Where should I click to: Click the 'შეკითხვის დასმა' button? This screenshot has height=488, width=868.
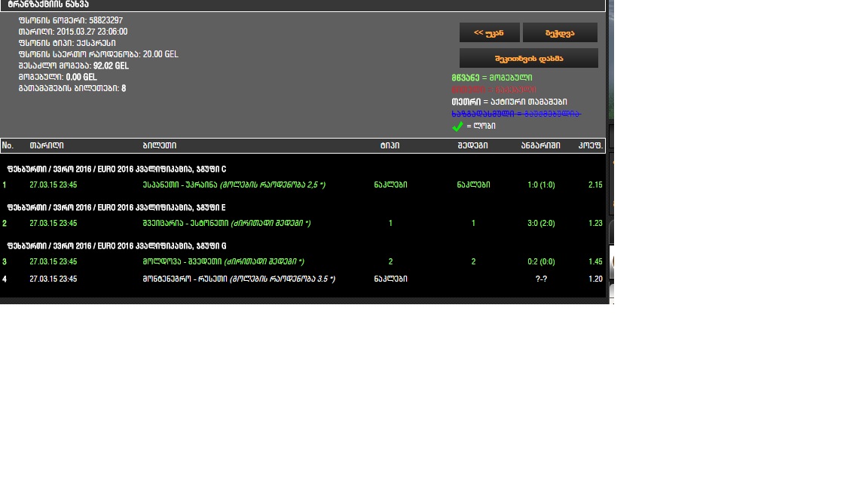[x=529, y=58]
